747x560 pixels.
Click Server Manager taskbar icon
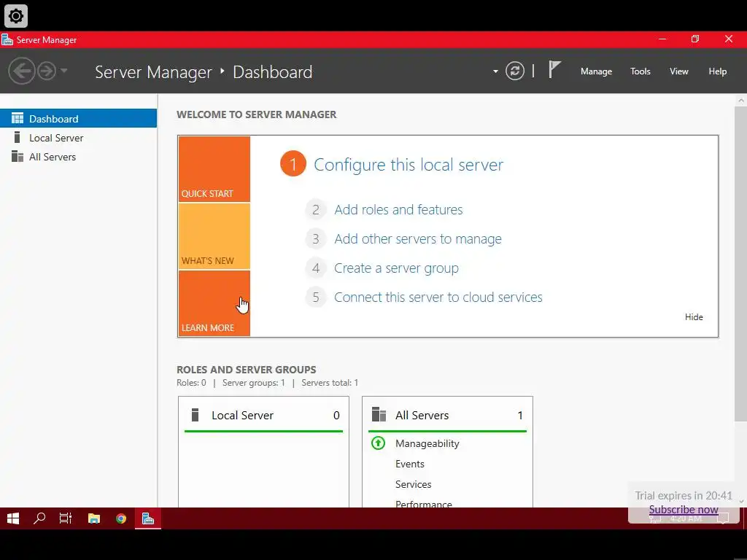point(148,518)
